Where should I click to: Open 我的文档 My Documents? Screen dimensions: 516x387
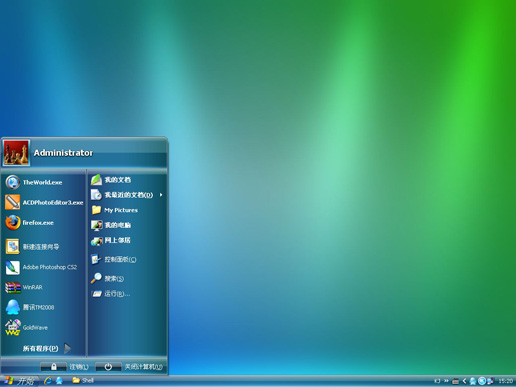coord(127,180)
